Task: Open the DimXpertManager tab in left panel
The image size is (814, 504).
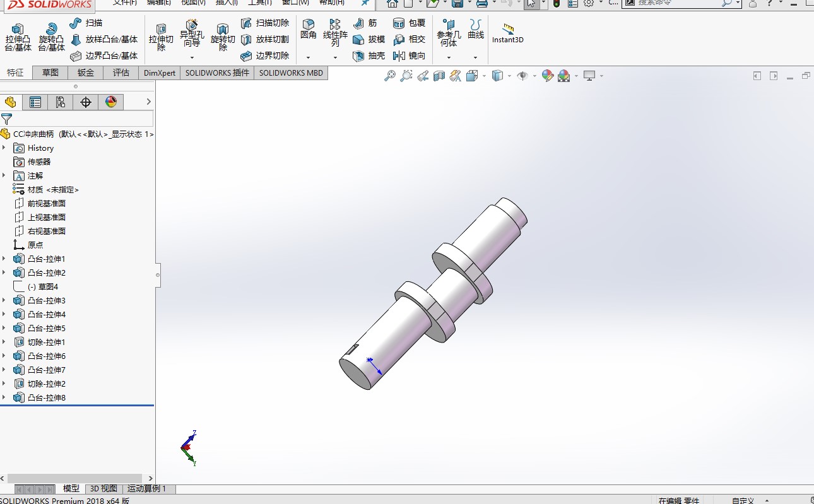Action: point(86,102)
